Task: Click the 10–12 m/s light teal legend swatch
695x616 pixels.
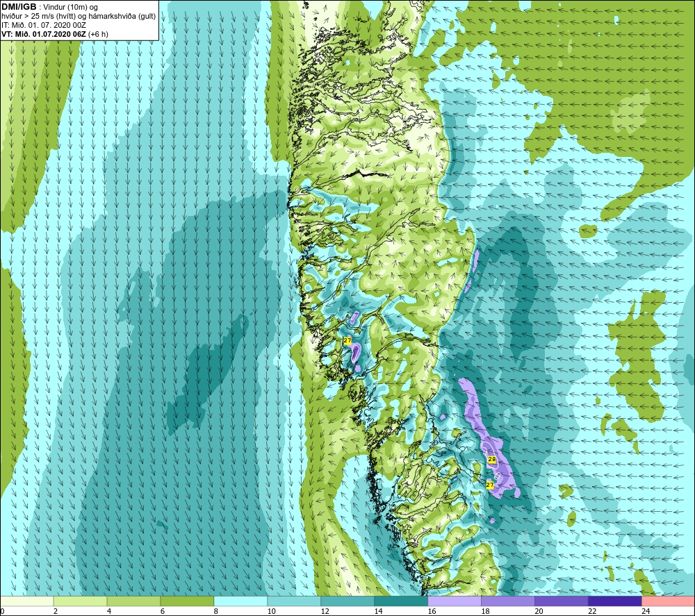Action: (x=294, y=601)
